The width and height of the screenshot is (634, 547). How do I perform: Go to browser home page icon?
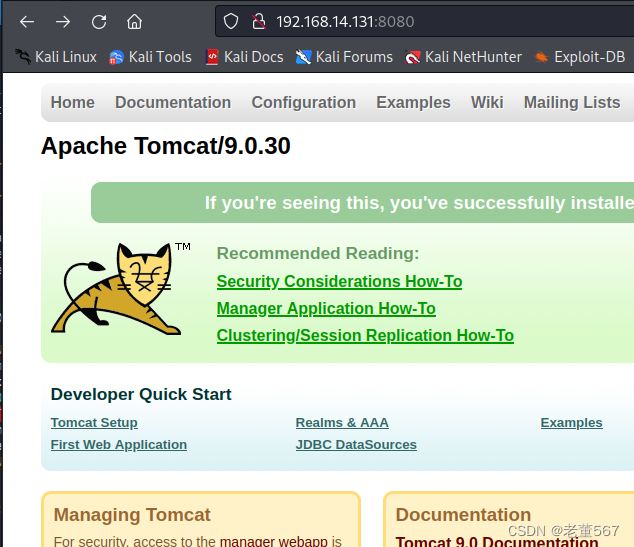pyautogui.click(x=134, y=22)
